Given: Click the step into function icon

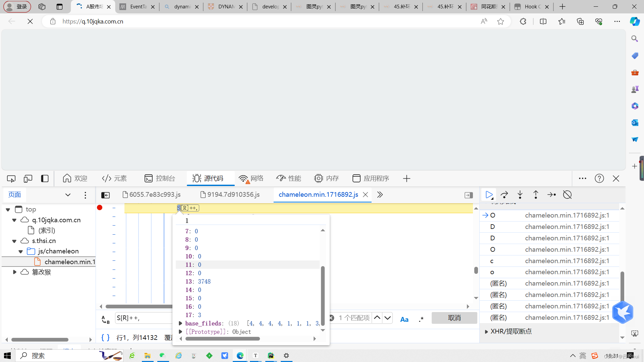Looking at the screenshot, I should (520, 195).
